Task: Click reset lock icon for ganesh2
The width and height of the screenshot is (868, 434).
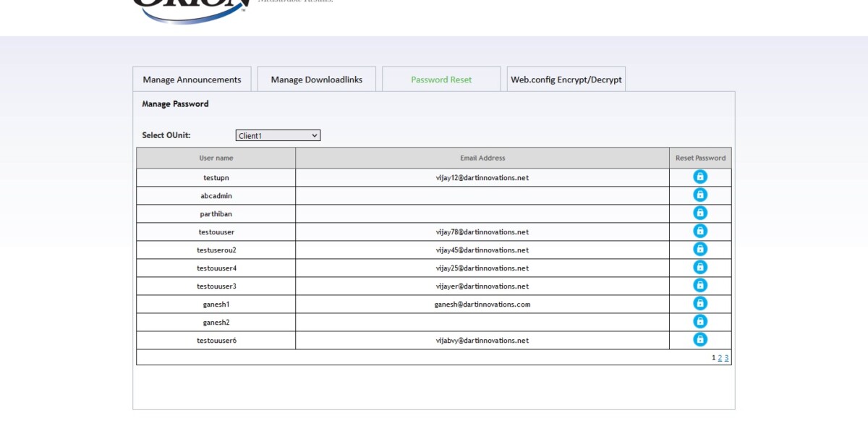Action: pos(699,321)
